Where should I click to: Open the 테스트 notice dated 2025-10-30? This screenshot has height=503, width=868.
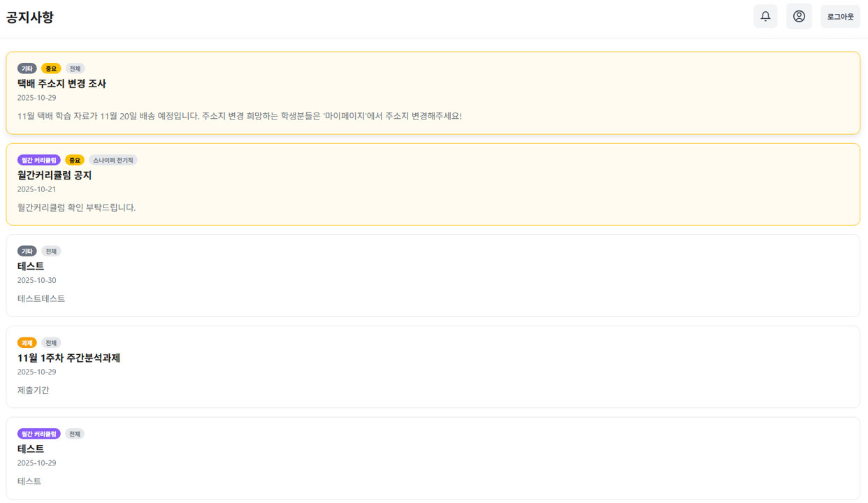coord(31,266)
